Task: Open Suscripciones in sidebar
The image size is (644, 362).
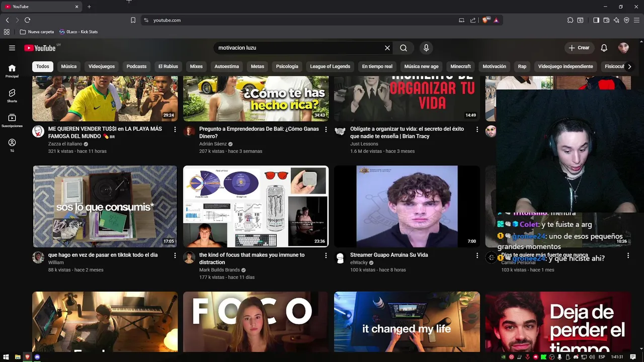Action: 12,120
